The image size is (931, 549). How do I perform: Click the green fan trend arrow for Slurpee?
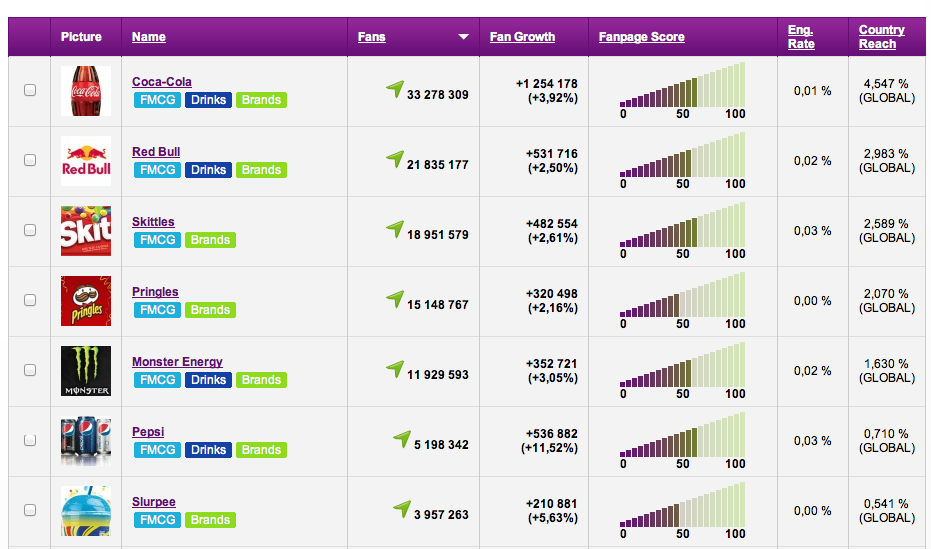point(402,509)
